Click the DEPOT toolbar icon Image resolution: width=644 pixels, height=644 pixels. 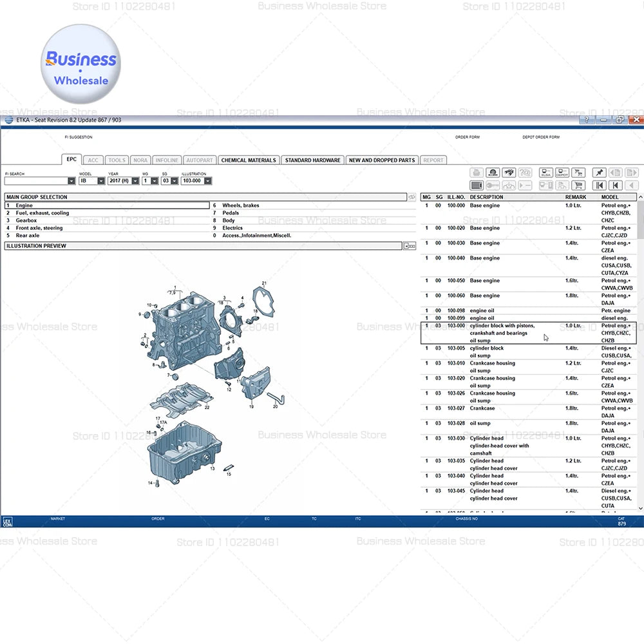click(562, 173)
